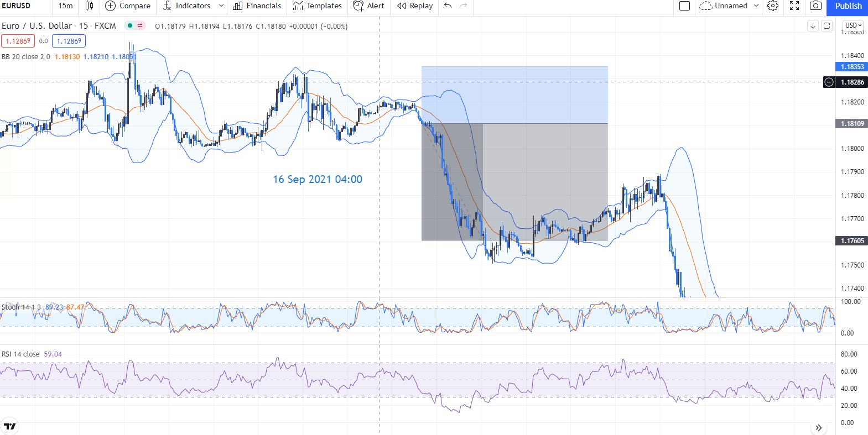This screenshot has height=435, width=868.
Task: Open the Financials panel
Action: tap(257, 6)
